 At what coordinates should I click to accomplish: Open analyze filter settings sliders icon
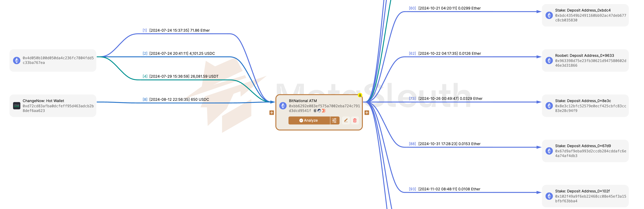point(334,120)
